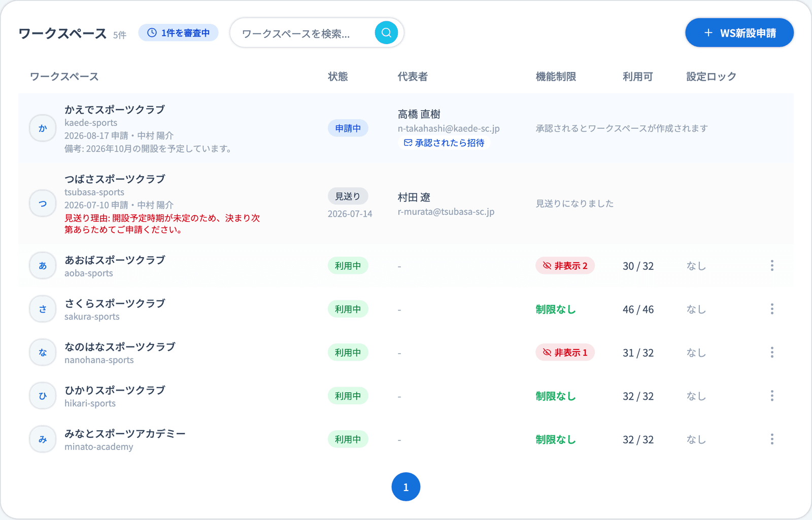Click the 利用中 badge for ひかりスポーツクラブ
This screenshot has width=812, height=520.
[x=348, y=396]
